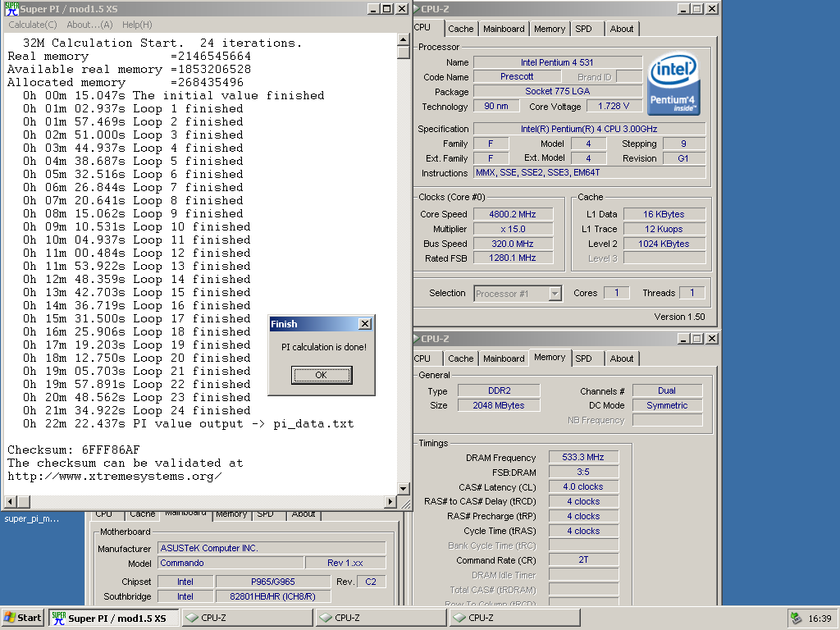Select Cache tab in the Memory CPU-Z window

click(x=461, y=358)
